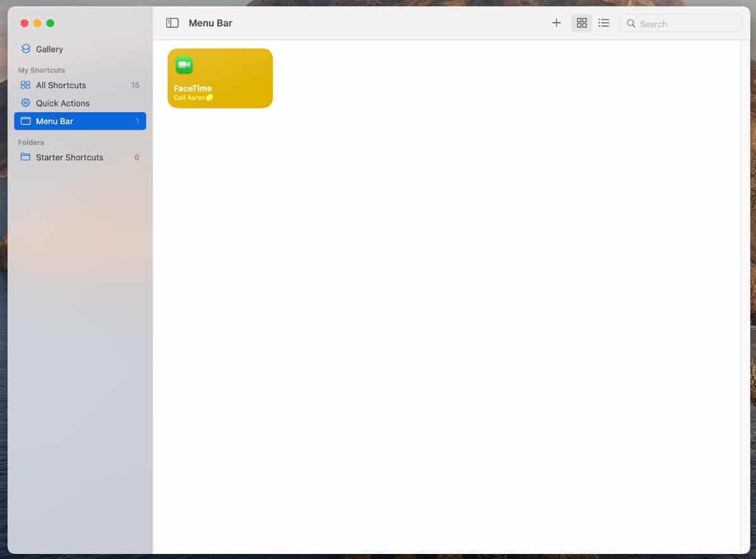Switch to grid view

(x=581, y=23)
